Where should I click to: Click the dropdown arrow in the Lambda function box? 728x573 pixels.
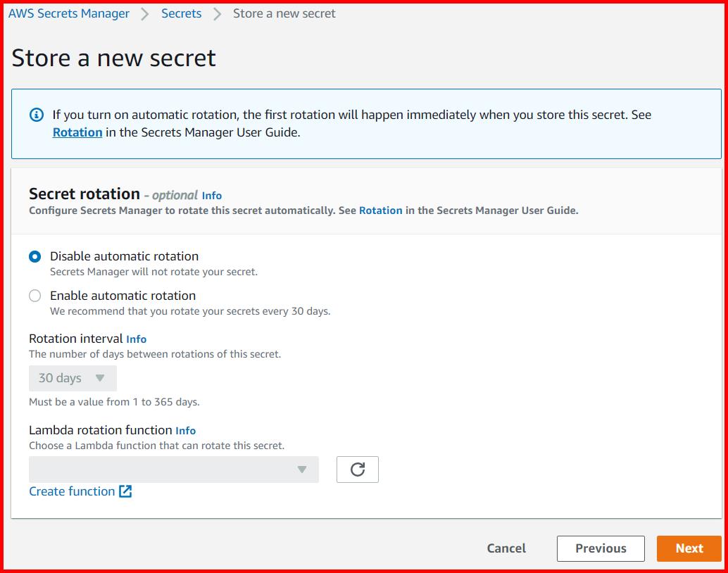pos(303,469)
